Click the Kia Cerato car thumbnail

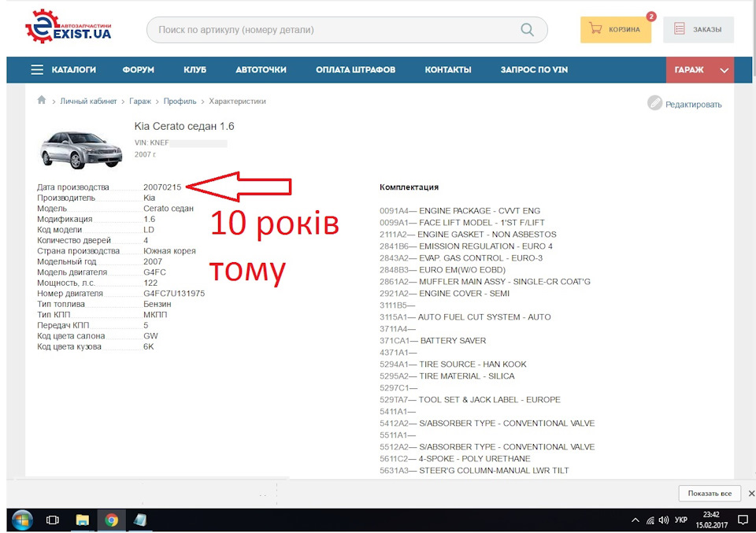pyautogui.click(x=81, y=150)
